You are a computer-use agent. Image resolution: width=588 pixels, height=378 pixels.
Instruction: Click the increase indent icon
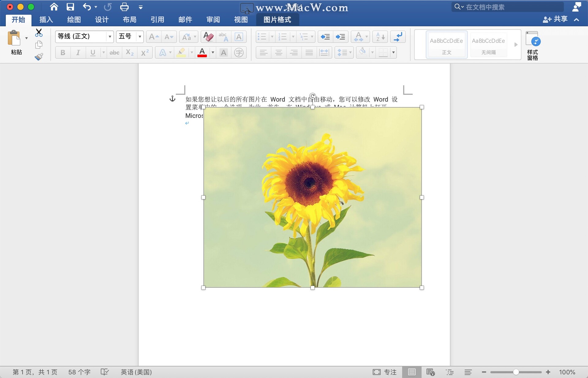340,37
